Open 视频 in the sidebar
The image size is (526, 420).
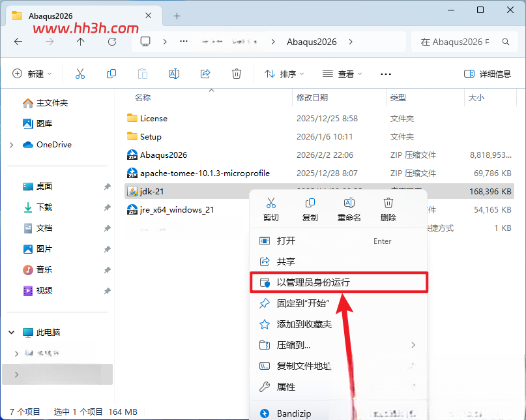[38, 291]
